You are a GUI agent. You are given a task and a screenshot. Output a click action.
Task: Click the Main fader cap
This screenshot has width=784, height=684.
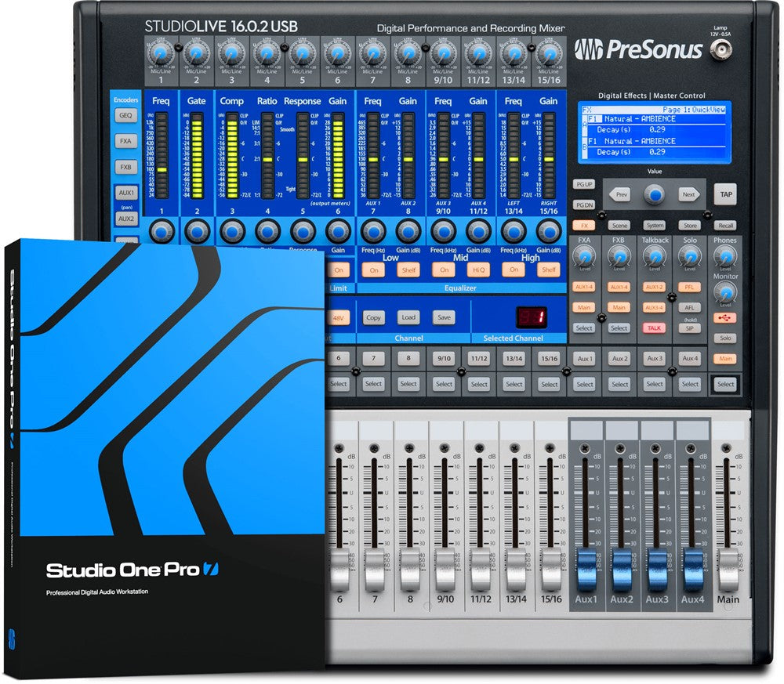[728, 570]
